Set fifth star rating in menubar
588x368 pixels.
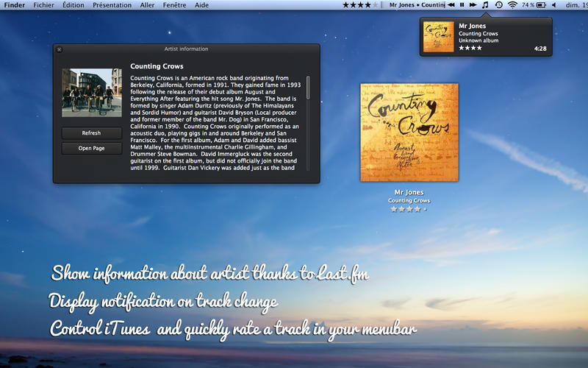pos(375,5)
